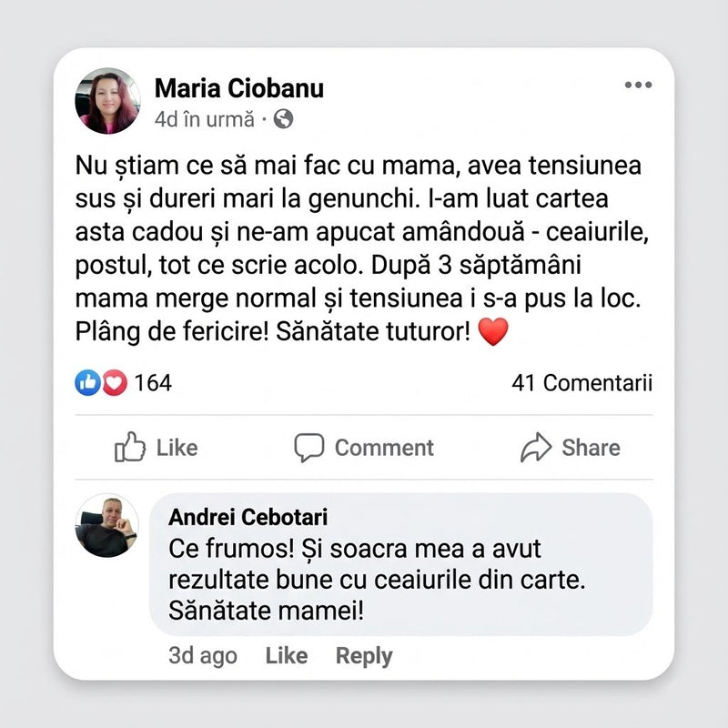The image size is (728, 728).
Task: Click the blue thumbs-up reaction icon
Action: click(x=87, y=383)
